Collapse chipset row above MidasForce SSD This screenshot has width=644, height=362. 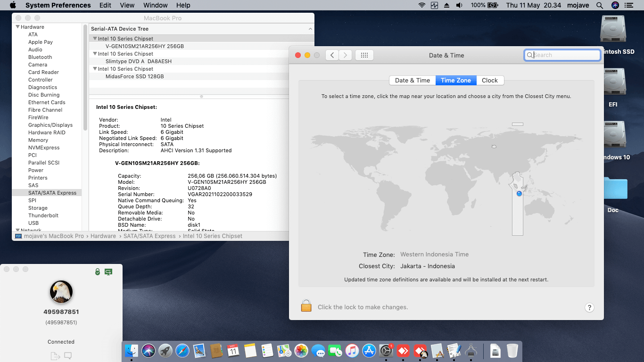(x=95, y=69)
